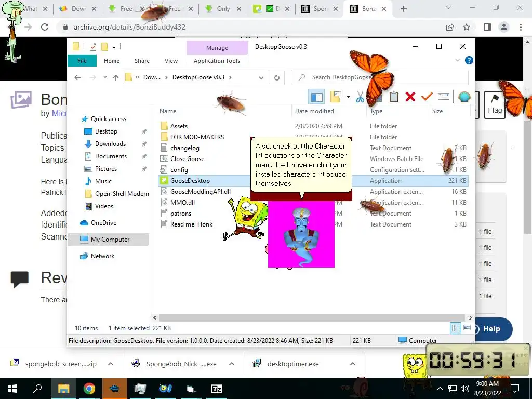Open the Chrome profile avatar
The height and width of the screenshot is (399, 532).
(x=504, y=27)
